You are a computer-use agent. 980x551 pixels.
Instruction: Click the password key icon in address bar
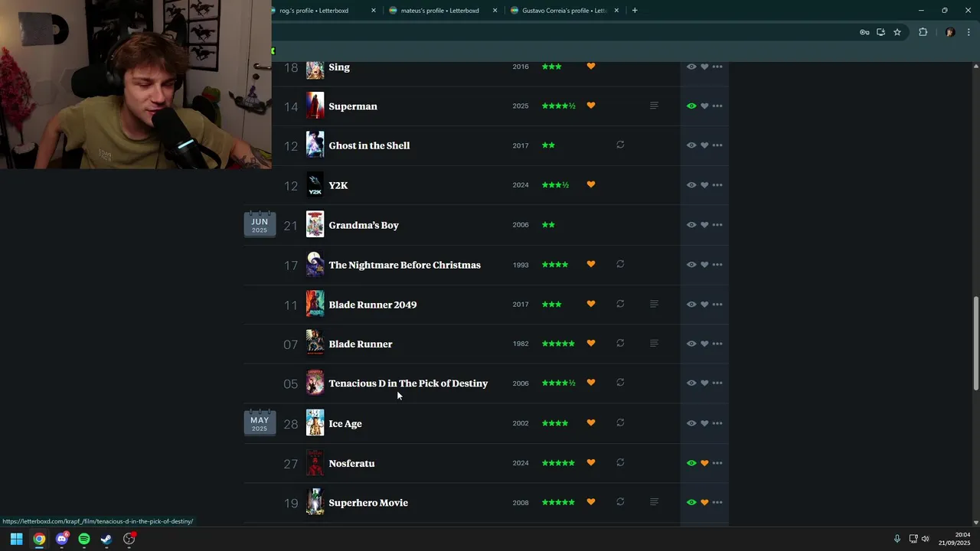pyautogui.click(x=864, y=32)
